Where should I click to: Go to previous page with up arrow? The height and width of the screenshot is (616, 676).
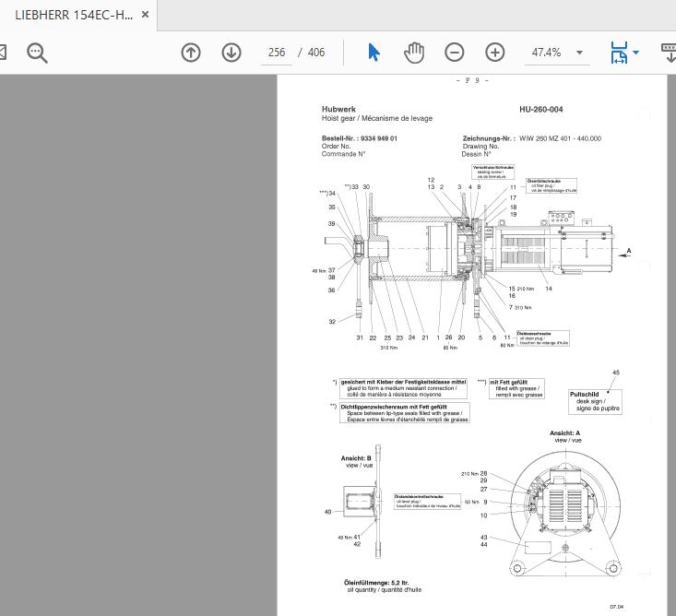pos(191,53)
